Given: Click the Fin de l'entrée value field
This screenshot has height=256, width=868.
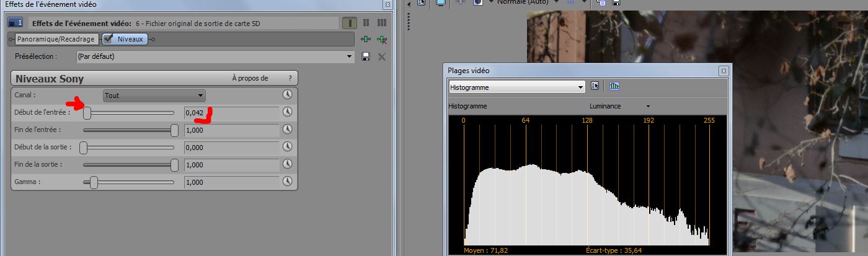Looking at the screenshot, I should tap(231, 130).
